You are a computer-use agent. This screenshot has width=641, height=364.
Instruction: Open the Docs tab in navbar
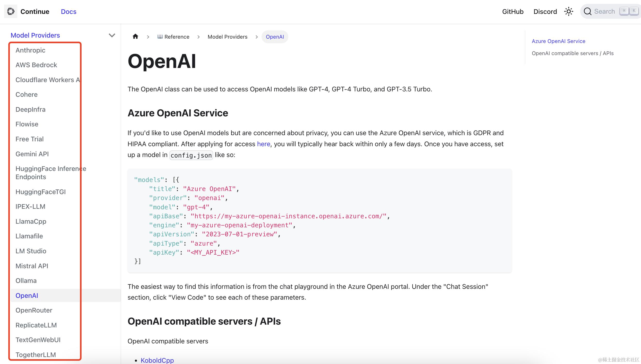click(x=68, y=12)
